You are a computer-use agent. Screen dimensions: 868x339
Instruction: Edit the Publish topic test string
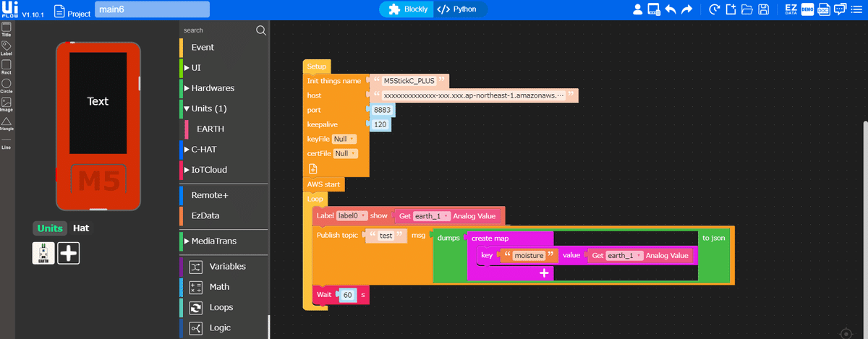coord(385,236)
